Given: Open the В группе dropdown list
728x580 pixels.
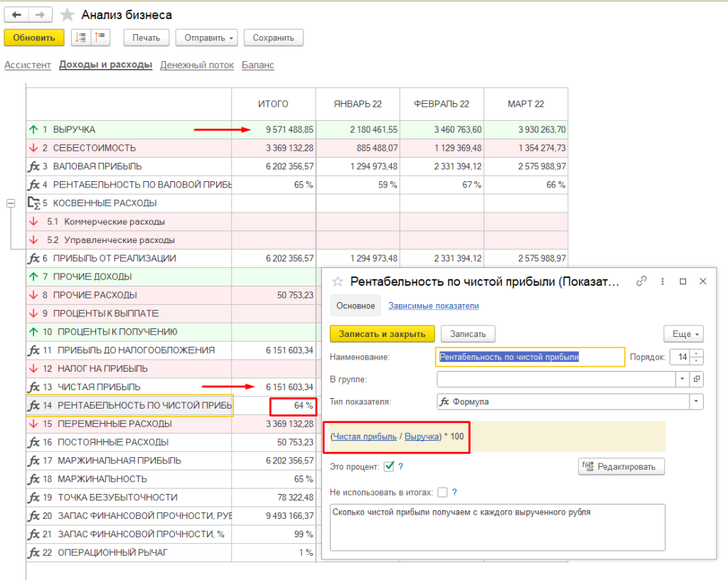Looking at the screenshot, I should 682,379.
